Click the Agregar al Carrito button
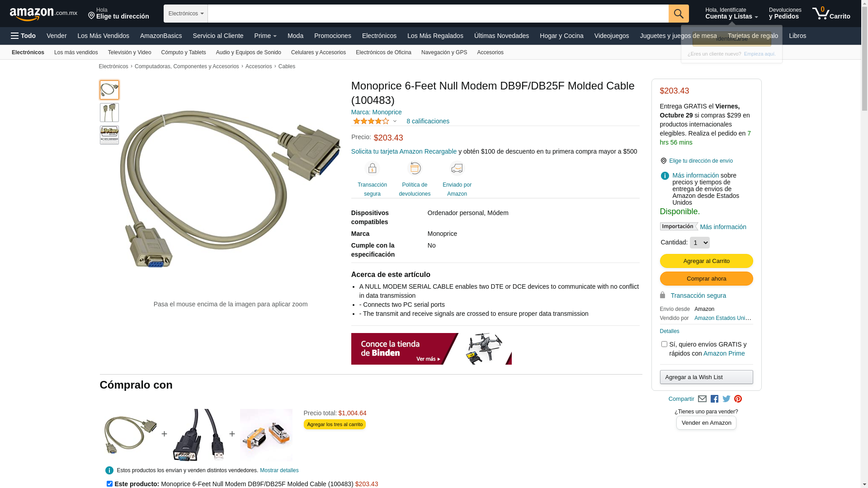 tap(706, 261)
